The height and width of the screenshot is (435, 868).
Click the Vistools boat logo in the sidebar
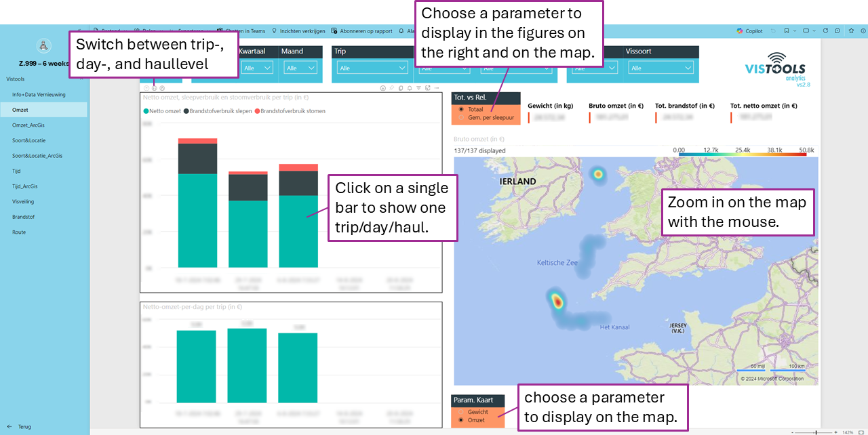[x=44, y=45]
